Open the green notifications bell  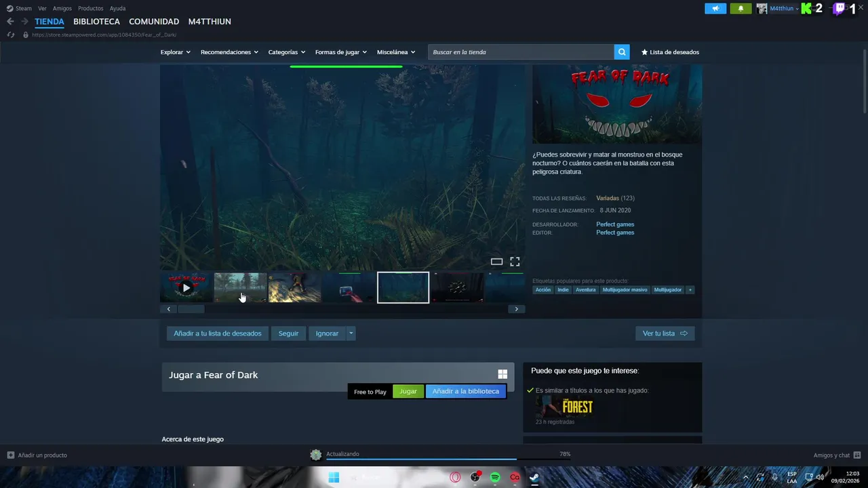tap(741, 8)
